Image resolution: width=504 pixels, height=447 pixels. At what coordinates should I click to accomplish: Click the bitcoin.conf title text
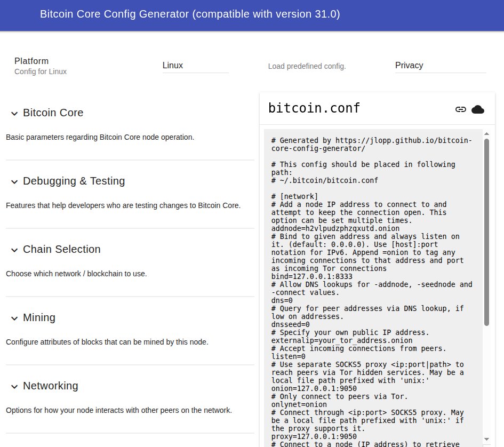pos(314,108)
